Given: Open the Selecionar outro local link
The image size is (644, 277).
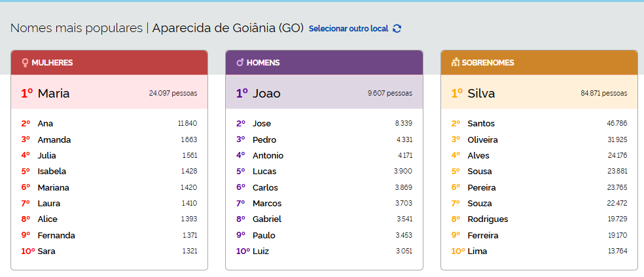Looking at the screenshot, I should coord(348,29).
